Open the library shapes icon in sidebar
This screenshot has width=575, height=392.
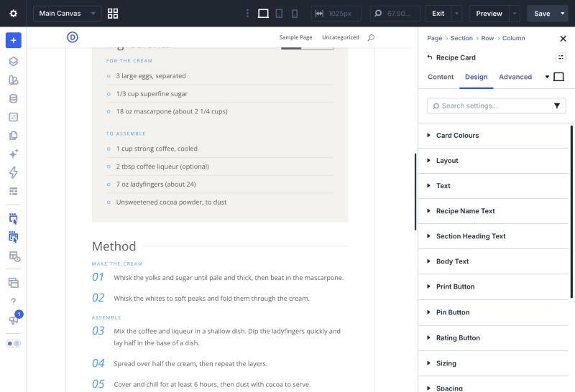click(13, 80)
